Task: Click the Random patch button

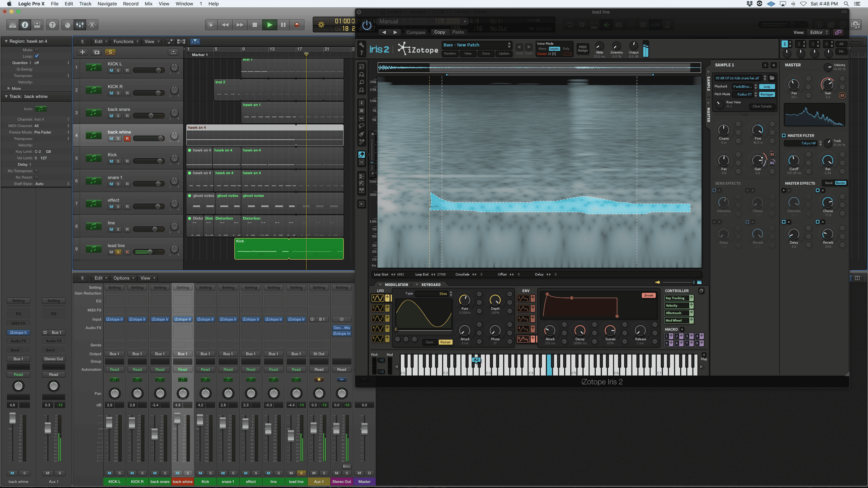Action: coord(450,53)
